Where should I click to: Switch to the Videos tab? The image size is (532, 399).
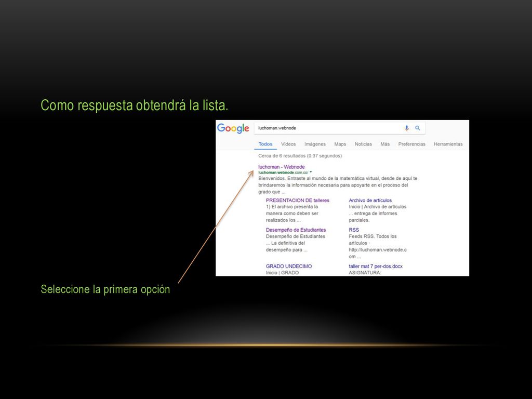click(x=288, y=144)
